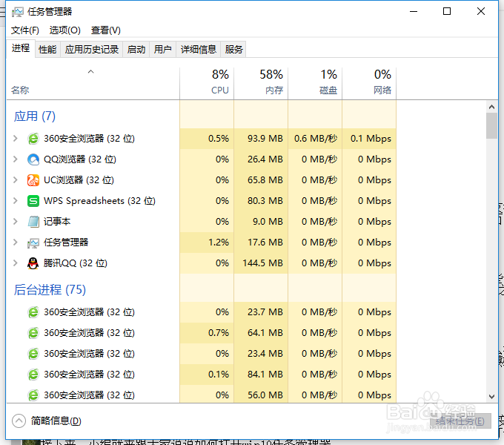Click the icon of background 360 process using 64.1 MB

tap(33, 333)
